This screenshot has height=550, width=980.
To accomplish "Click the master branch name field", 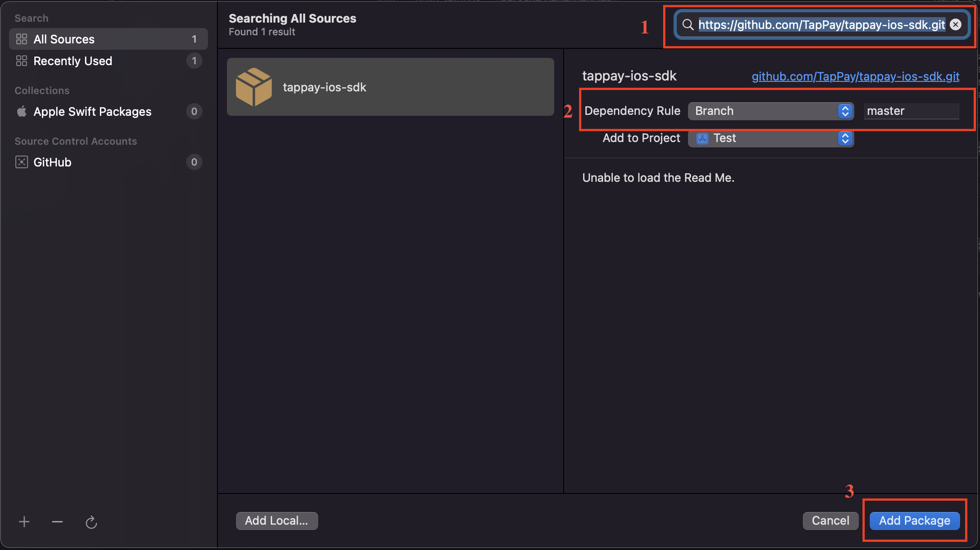I will (911, 111).
